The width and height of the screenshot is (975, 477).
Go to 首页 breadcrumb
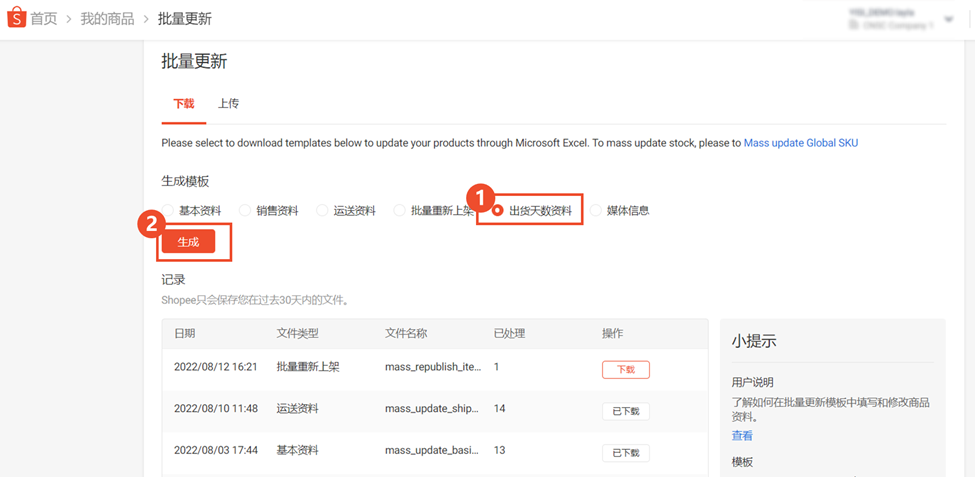(44, 19)
